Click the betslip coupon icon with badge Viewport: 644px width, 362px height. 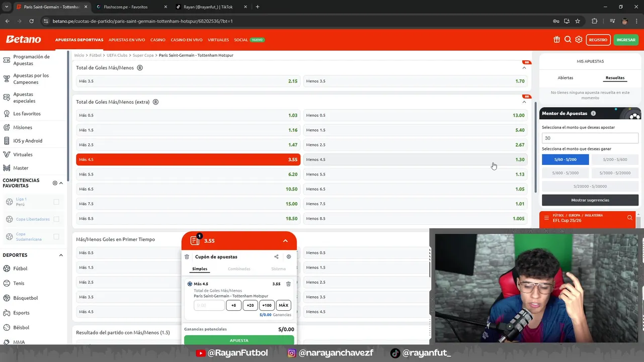[x=195, y=240]
